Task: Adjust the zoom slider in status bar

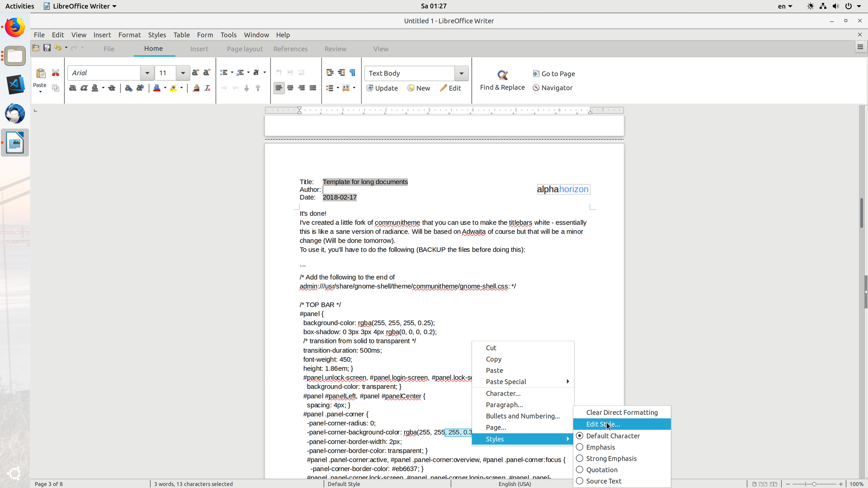Action: pos(814,484)
